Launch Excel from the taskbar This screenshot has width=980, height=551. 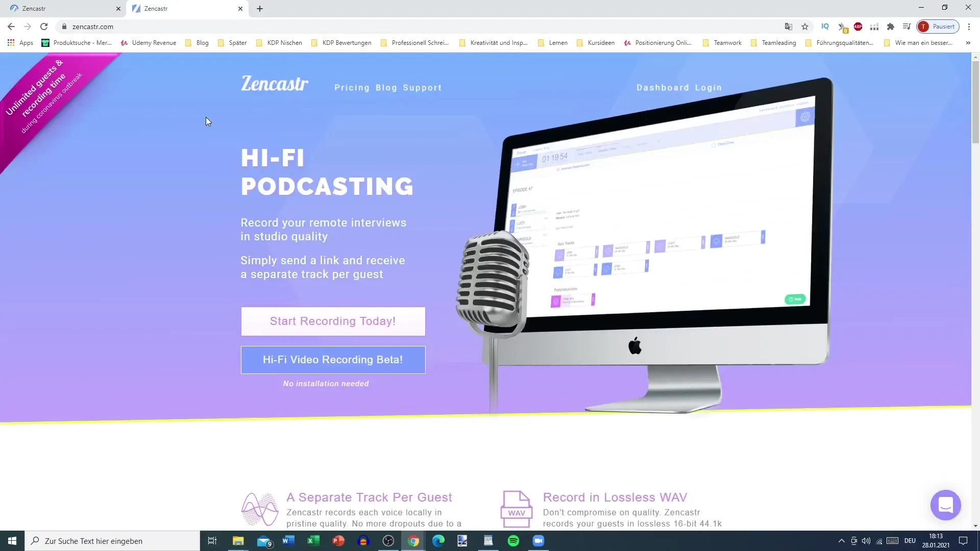point(313,541)
